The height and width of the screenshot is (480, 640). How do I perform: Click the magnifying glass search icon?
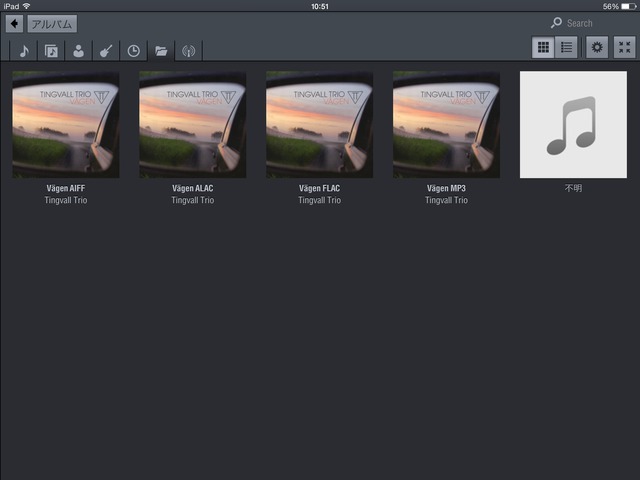(556, 23)
